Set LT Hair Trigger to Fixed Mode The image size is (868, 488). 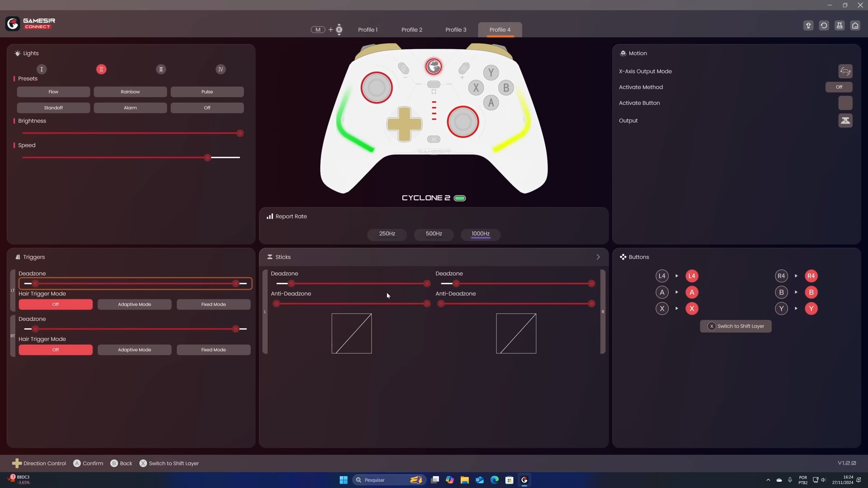pos(213,305)
